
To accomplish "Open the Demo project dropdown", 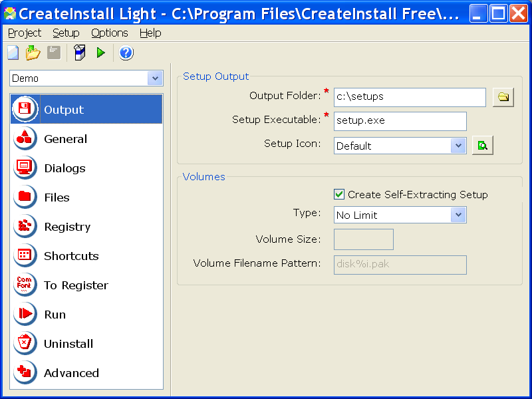I will [x=155, y=78].
